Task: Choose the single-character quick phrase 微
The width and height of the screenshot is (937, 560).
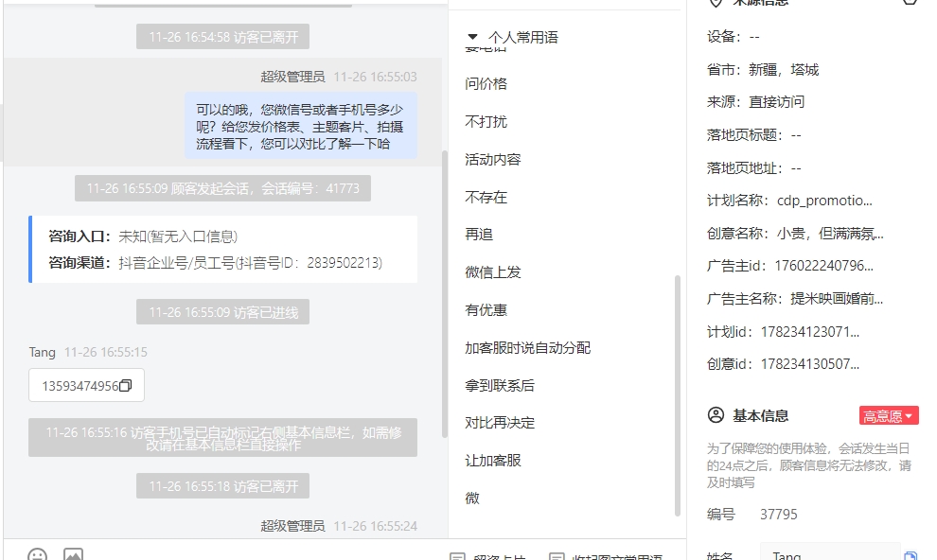Action: 472,498
